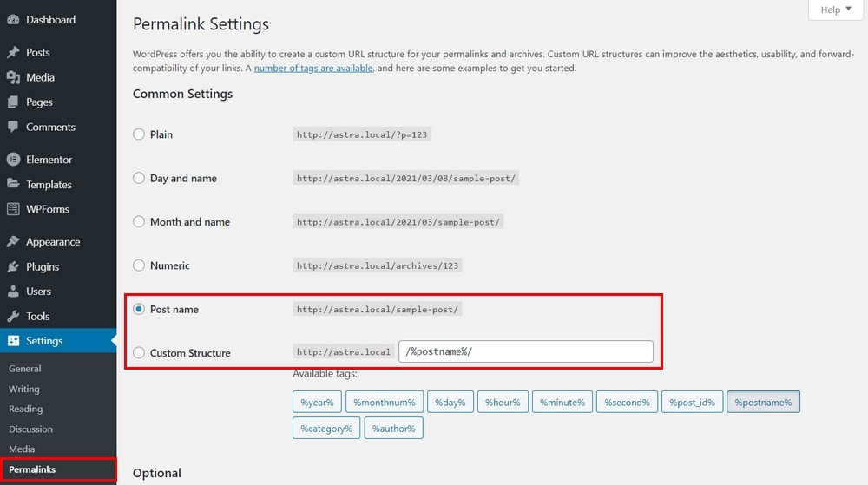Click the Settings sliders icon

point(13,341)
